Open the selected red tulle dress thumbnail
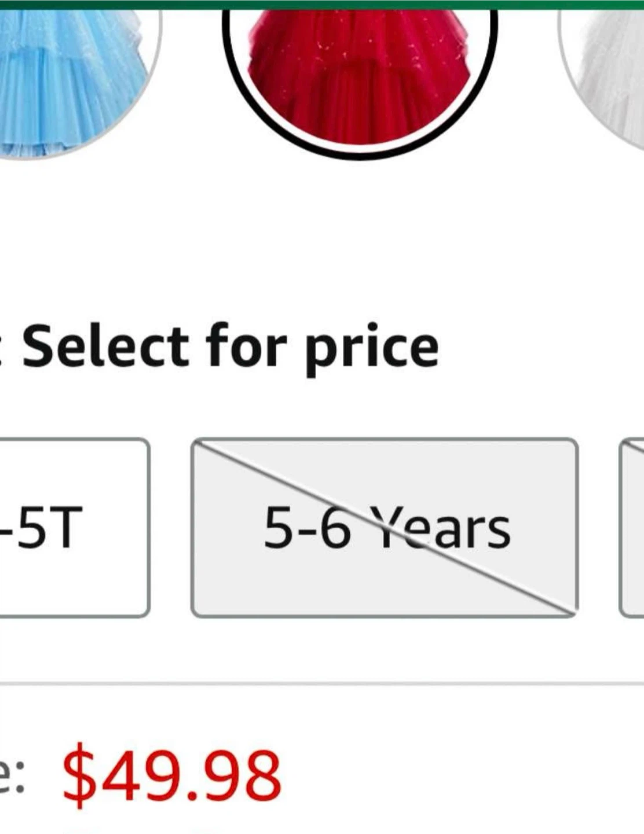This screenshot has height=834, width=644. [x=360, y=81]
